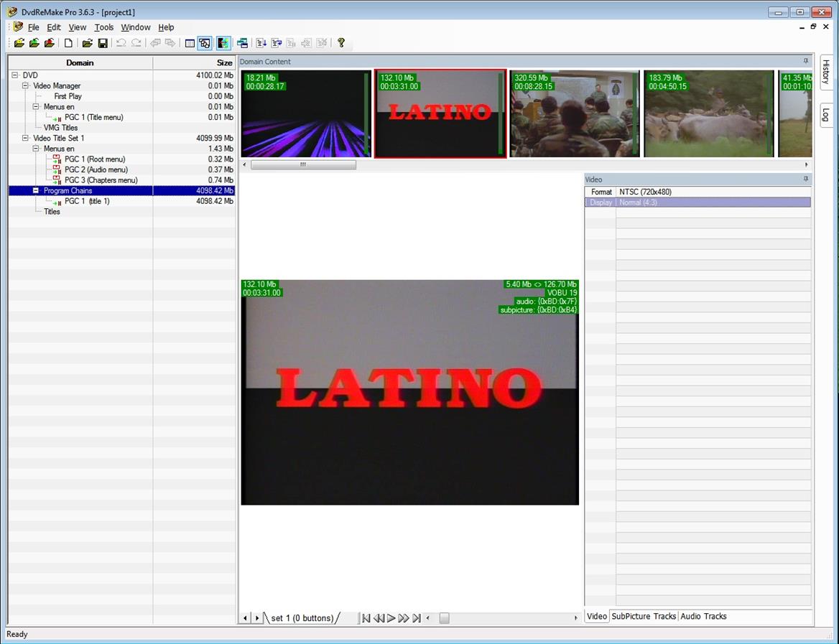Select the LATINO title thumbnail

pyautogui.click(x=440, y=114)
